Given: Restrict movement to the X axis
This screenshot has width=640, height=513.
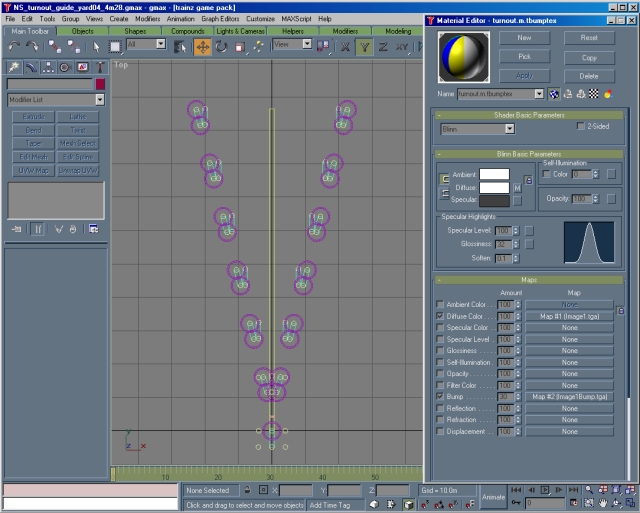Looking at the screenshot, I should 345,47.
